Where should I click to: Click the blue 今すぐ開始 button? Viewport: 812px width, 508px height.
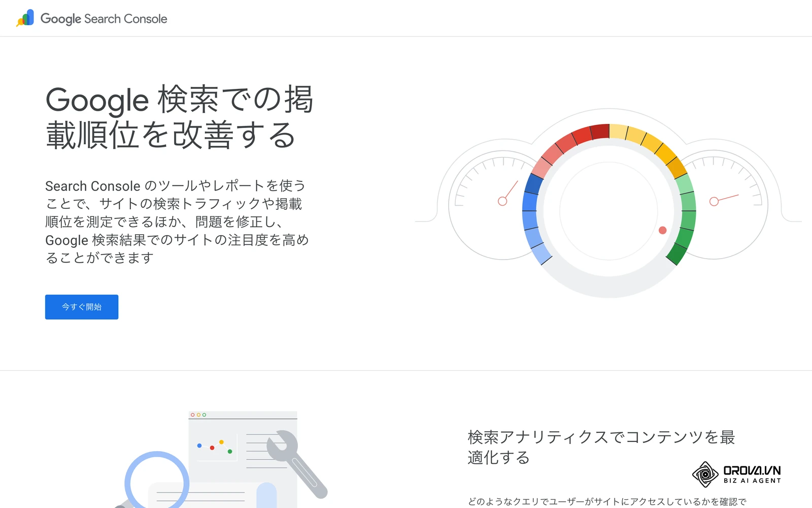click(x=82, y=307)
